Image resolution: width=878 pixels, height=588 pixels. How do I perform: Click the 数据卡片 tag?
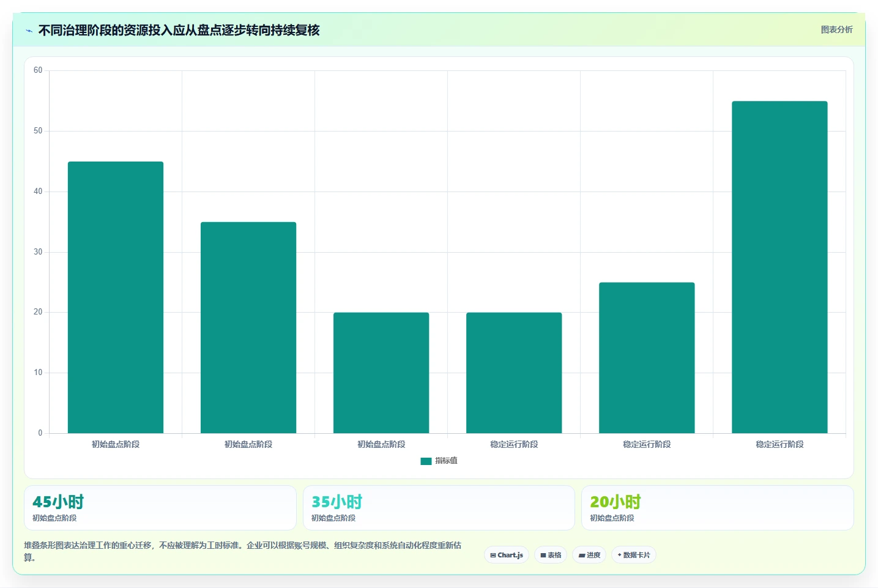(x=634, y=555)
